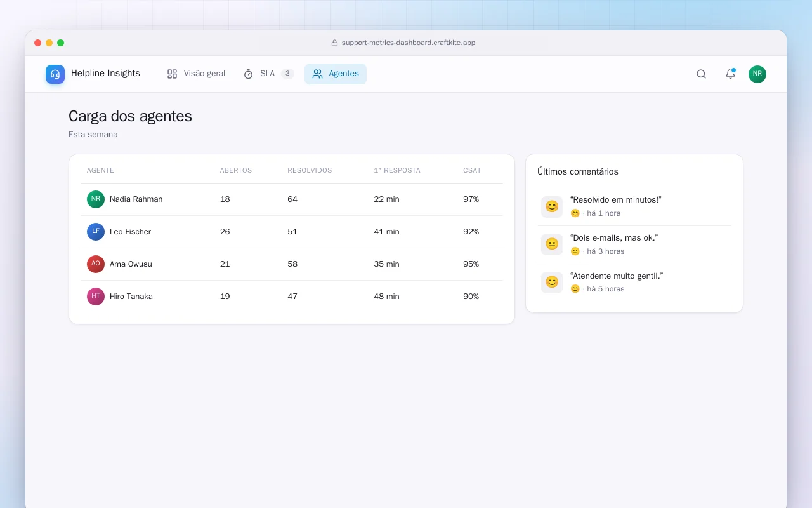The height and width of the screenshot is (508, 812).
Task: Open Hiro Tanaka's agent row
Action: 292,297
